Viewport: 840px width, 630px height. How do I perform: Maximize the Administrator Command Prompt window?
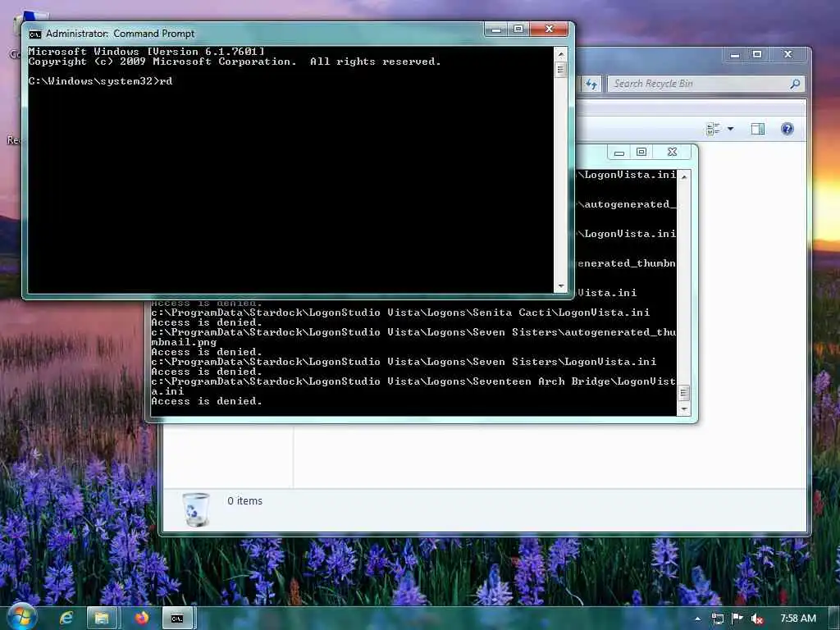(518, 29)
